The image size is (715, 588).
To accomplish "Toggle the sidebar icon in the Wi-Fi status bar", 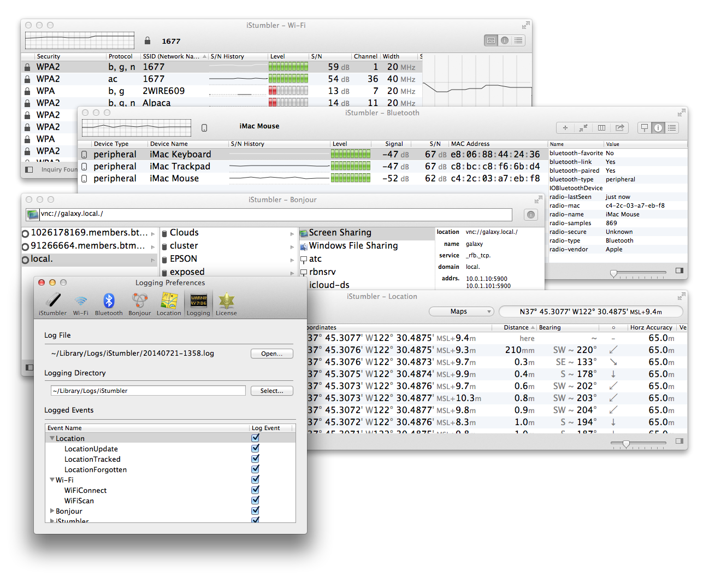I will (29, 169).
